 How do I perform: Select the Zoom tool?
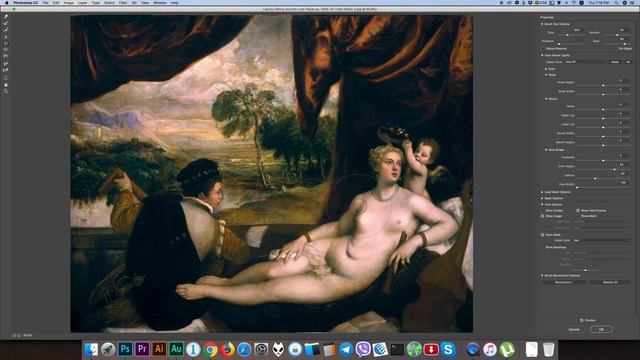pyautogui.click(x=6, y=91)
